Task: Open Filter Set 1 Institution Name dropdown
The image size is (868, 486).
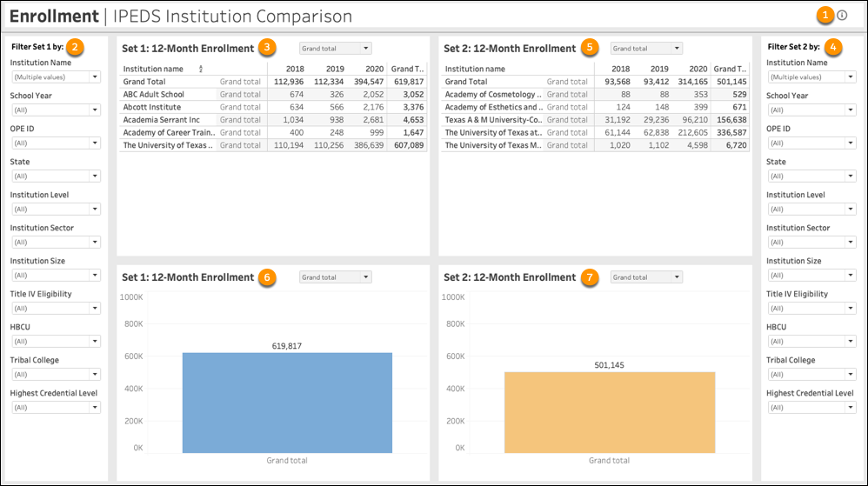Action: 56,77
